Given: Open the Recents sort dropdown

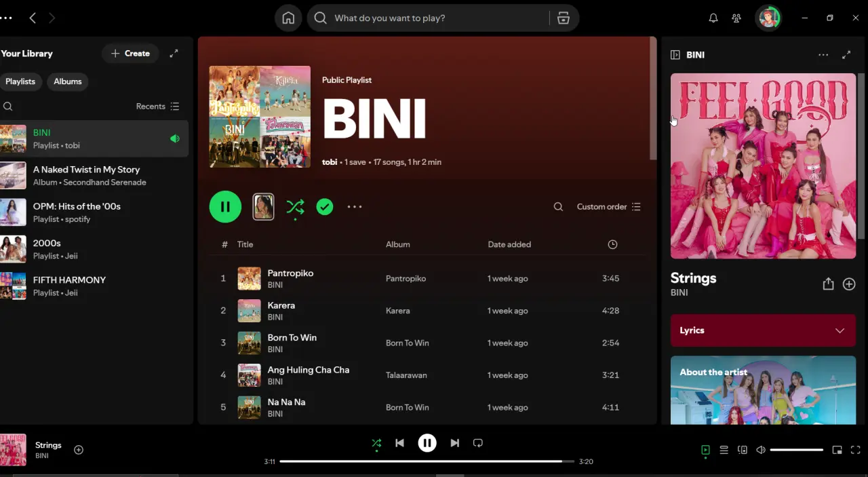Looking at the screenshot, I should tap(157, 107).
